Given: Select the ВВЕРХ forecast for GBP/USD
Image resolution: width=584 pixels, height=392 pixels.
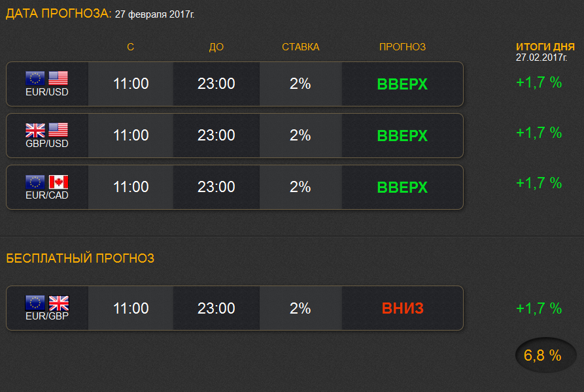Looking at the screenshot, I should [x=402, y=136].
